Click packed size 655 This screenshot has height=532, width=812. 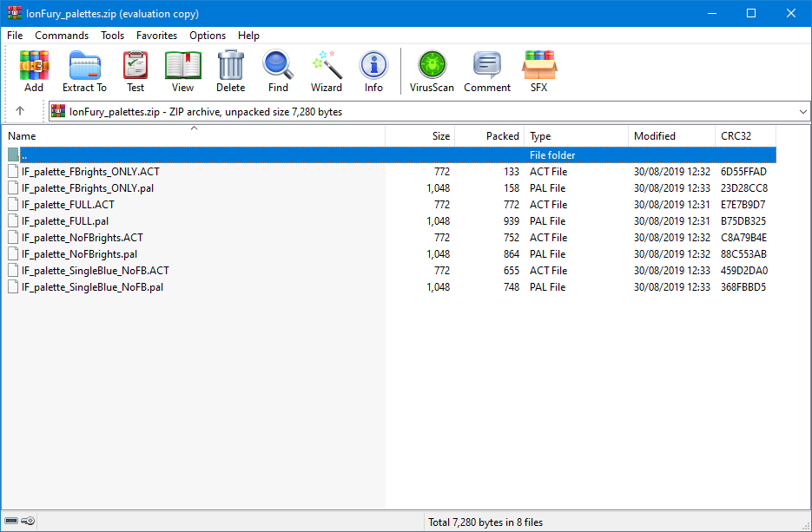point(512,271)
